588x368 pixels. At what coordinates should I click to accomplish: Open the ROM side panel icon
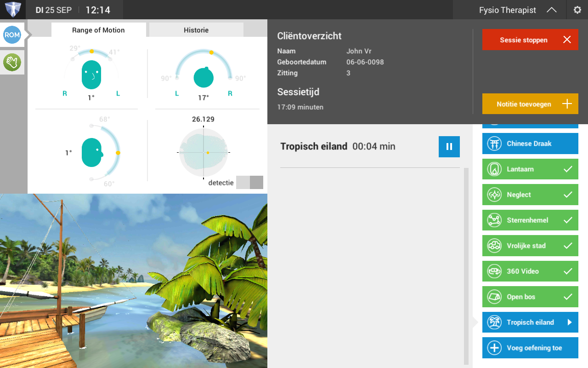pos(12,34)
